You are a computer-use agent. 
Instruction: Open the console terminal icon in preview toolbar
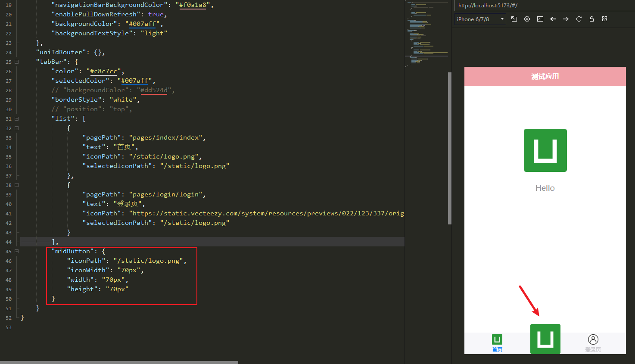540,19
